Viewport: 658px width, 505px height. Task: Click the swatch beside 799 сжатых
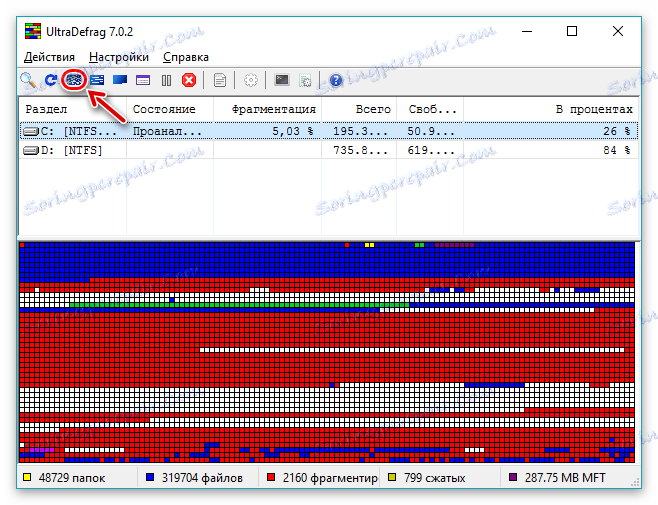click(x=392, y=477)
